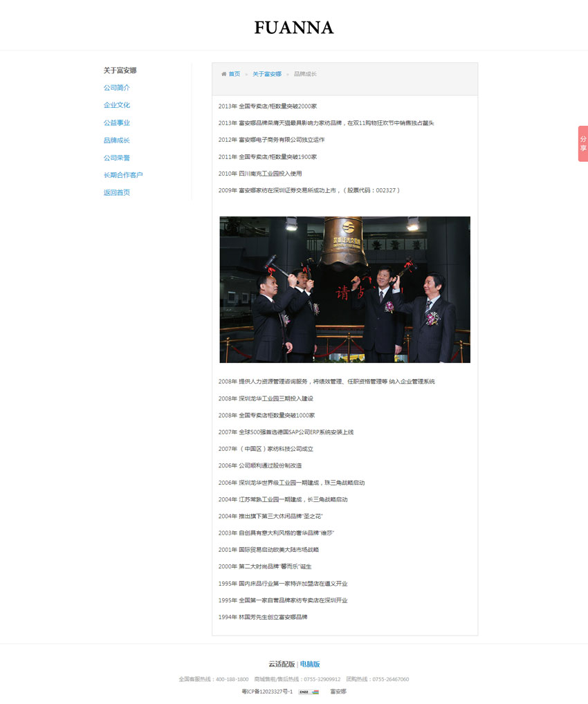Click the FUANNA logo at the top
The height and width of the screenshot is (704, 588).
294,28
